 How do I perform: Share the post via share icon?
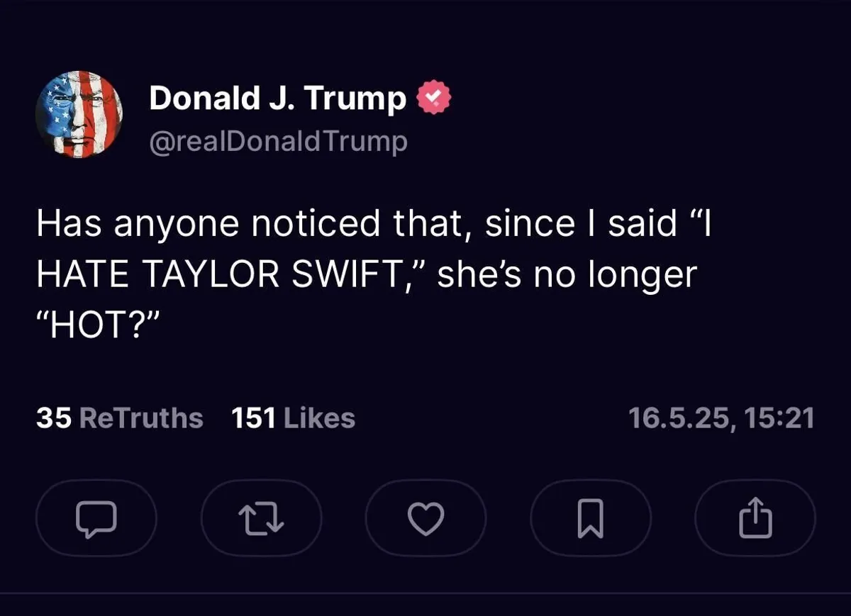point(755,519)
